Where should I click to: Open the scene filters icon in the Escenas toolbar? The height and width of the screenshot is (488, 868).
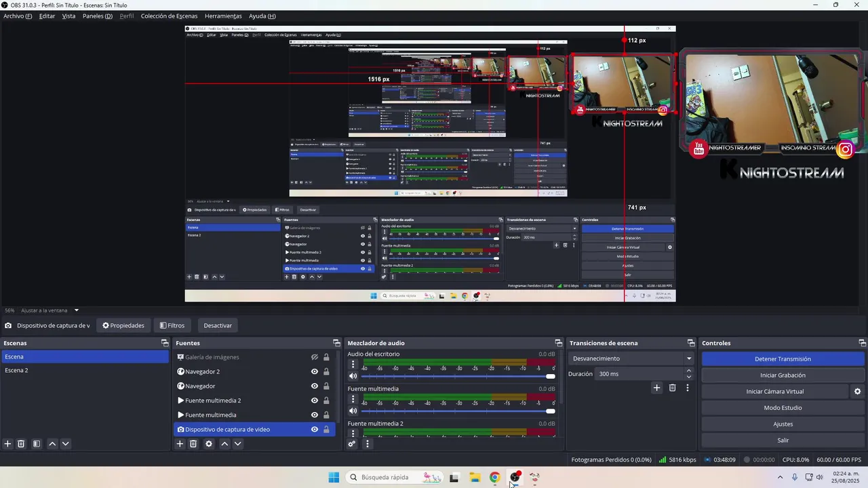pos(37,444)
